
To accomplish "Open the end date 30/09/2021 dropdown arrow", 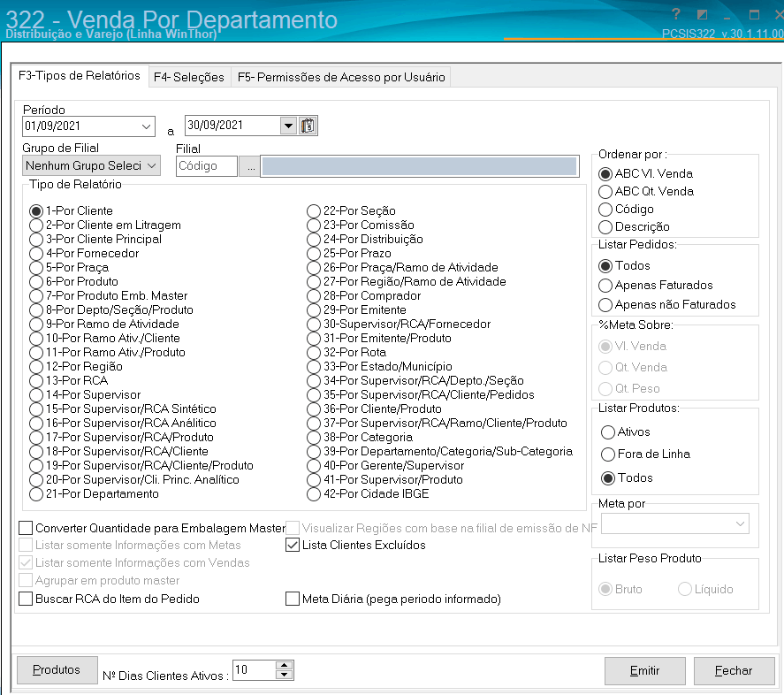I will click(288, 125).
